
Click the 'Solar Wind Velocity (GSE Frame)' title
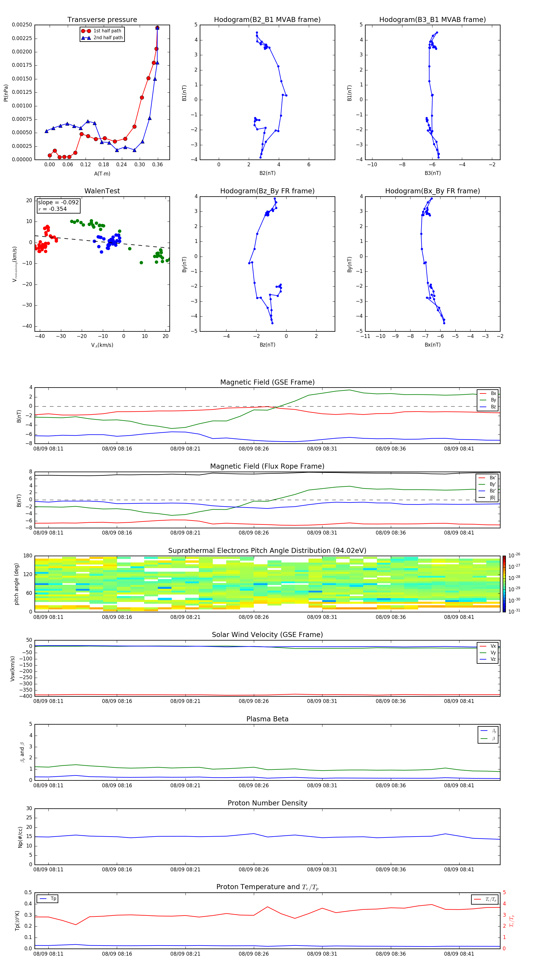pos(267,635)
